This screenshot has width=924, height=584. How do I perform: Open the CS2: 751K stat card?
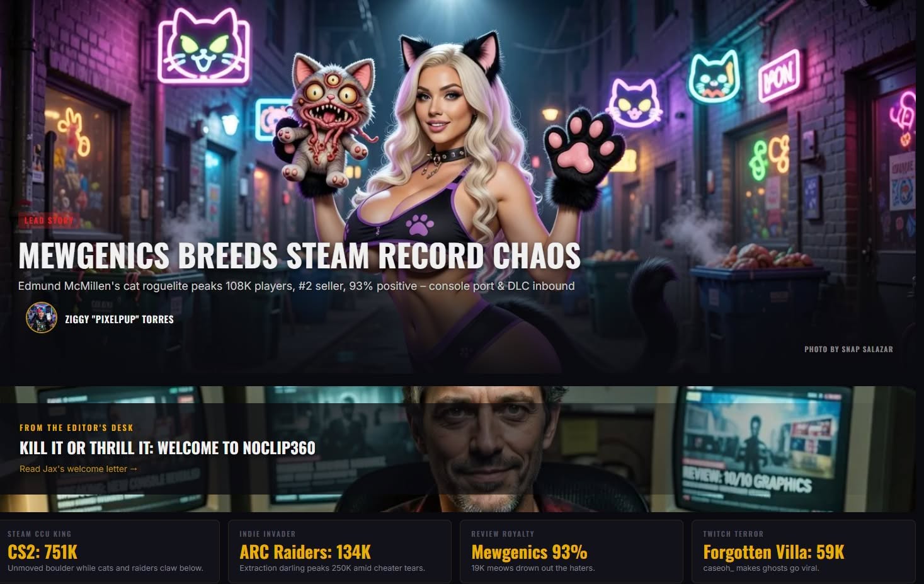click(110, 551)
